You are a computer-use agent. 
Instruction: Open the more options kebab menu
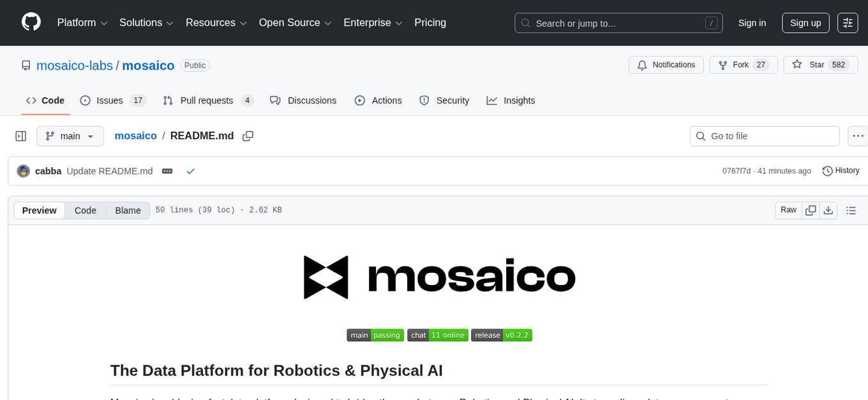pyautogui.click(x=858, y=135)
